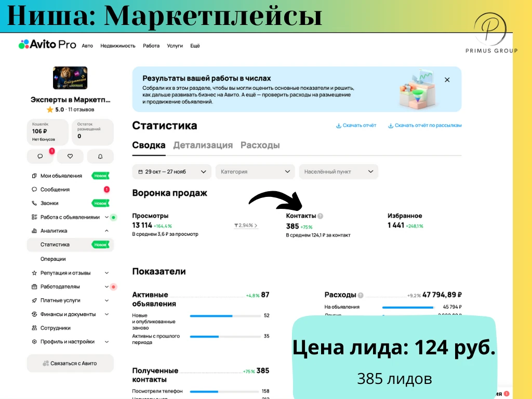Click the funnel 2,94% conversion indicator
Screen dimensions: 532x399
tap(246, 225)
